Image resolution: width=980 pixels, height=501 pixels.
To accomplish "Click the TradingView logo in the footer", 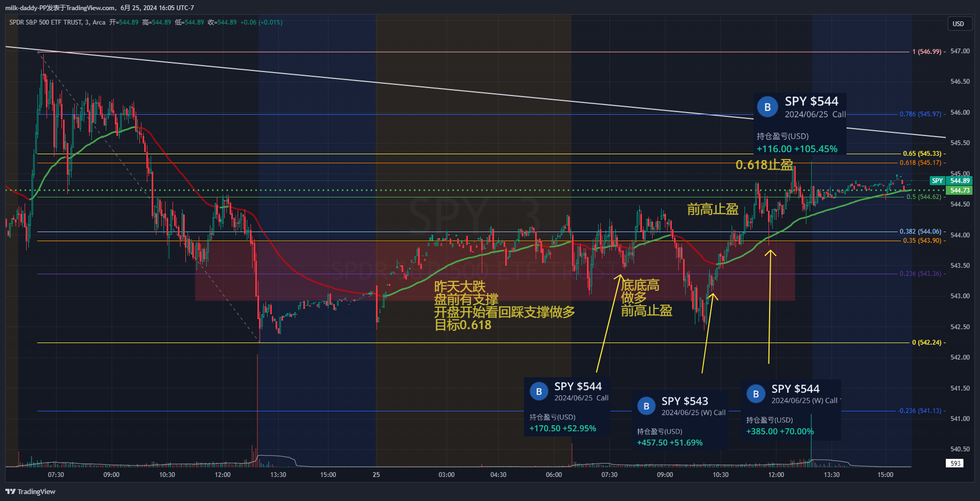I will [30, 491].
